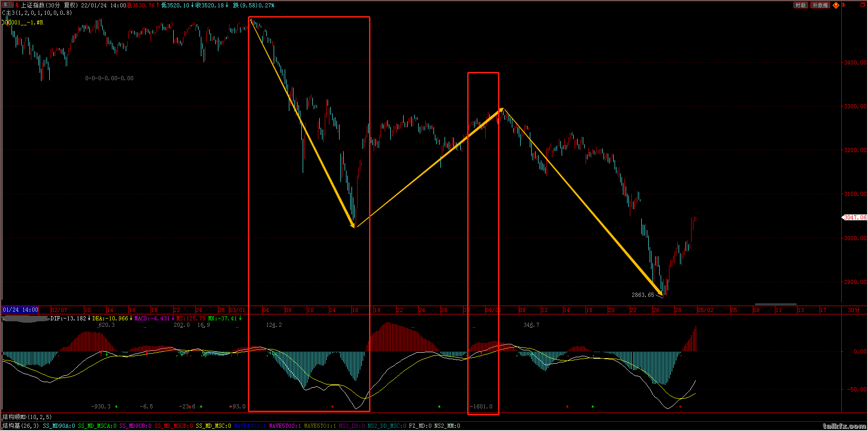
Task: Click the 04/01 date on the time axis
Action: click(493, 310)
